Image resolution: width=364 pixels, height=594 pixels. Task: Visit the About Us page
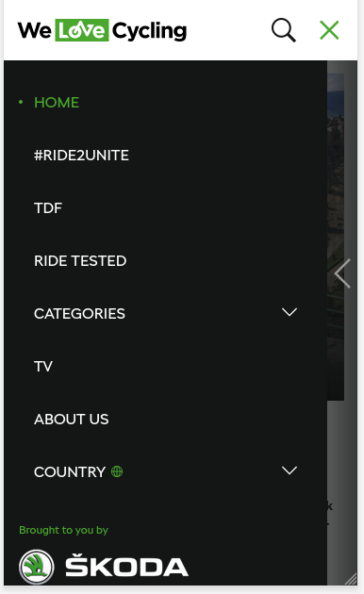click(72, 419)
